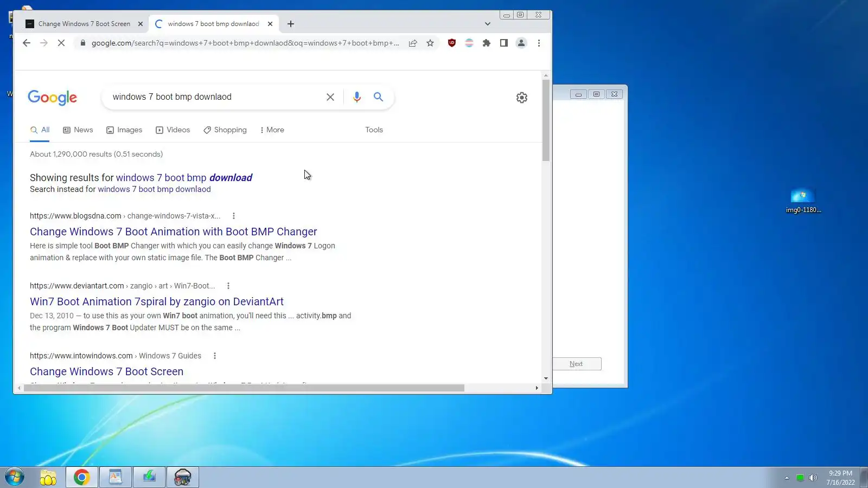868x488 pixels.
Task: Open the document app in taskbar
Action: point(116,477)
